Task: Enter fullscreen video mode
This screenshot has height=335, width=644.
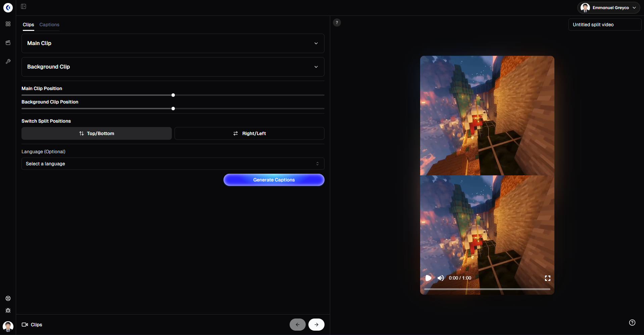Action: (x=548, y=278)
